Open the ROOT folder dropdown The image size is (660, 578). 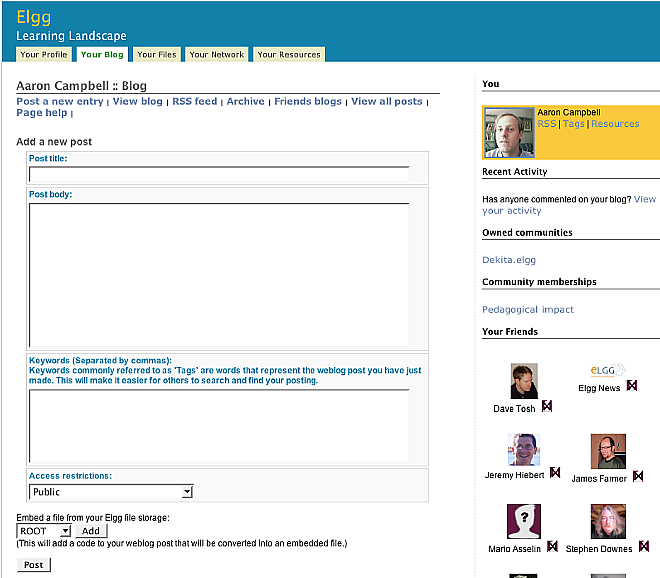click(x=44, y=531)
